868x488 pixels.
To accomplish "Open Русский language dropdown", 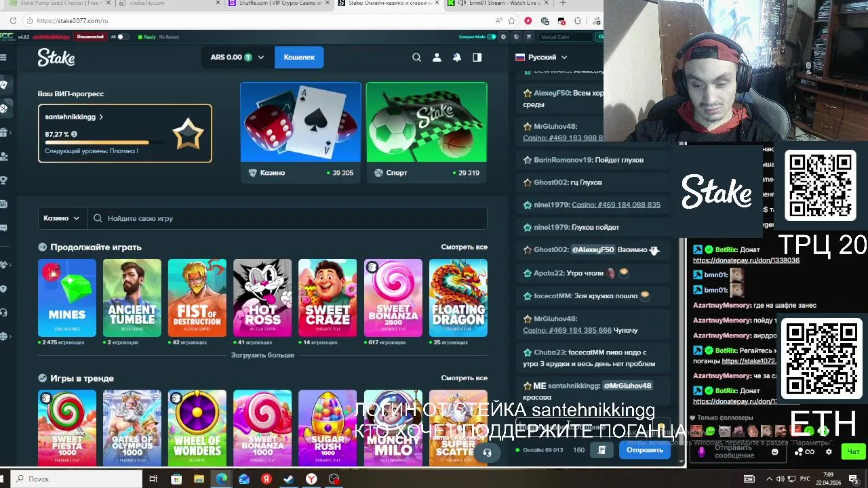I will click(x=542, y=58).
